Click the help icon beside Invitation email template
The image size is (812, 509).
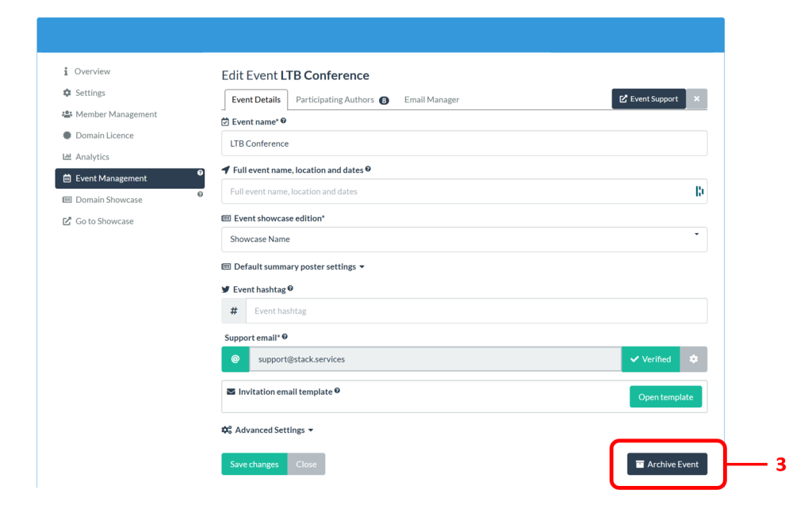(x=337, y=391)
